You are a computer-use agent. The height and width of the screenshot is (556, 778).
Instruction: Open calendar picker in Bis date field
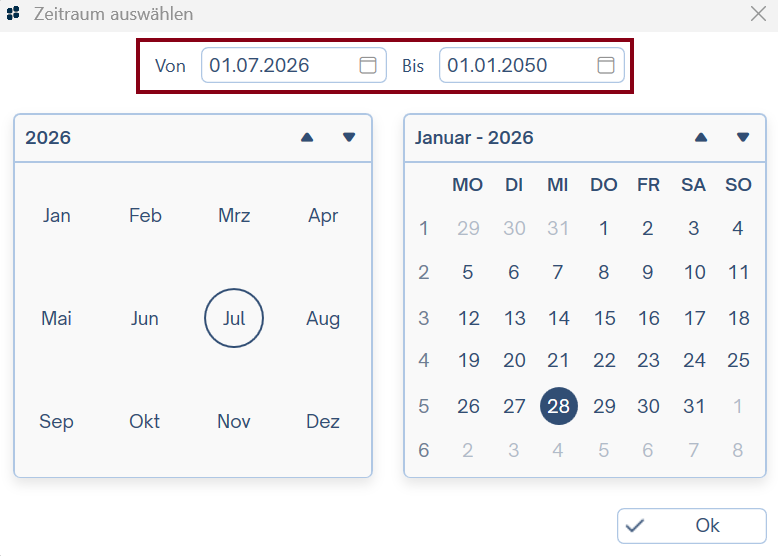(x=606, y=66)
